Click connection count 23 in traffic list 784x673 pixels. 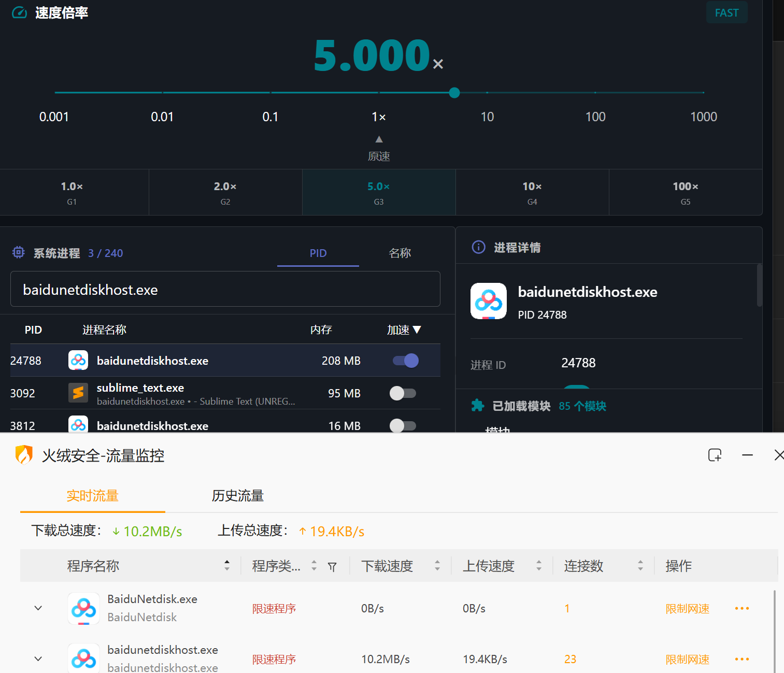click(570, 659)
